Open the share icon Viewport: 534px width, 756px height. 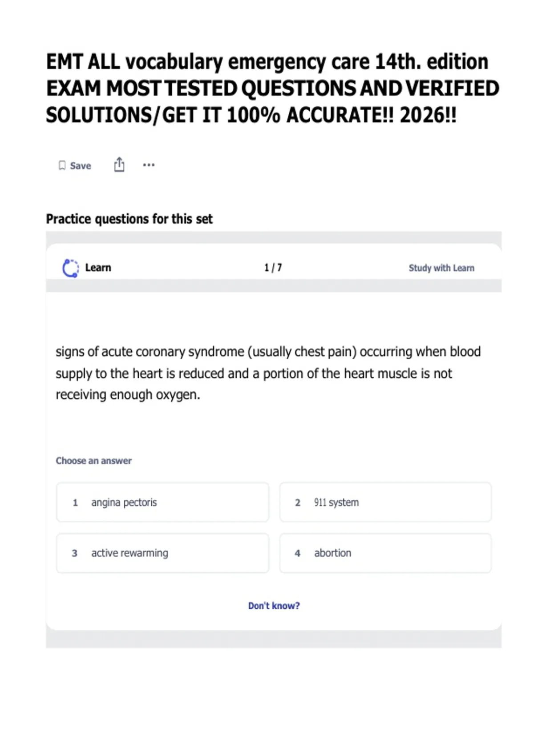[119, 165]
